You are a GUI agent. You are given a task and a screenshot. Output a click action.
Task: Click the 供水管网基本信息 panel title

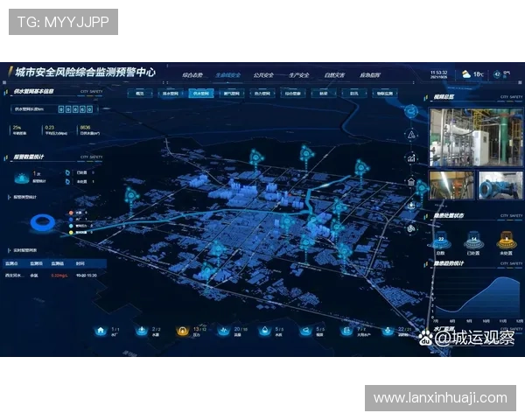[33, 91]
